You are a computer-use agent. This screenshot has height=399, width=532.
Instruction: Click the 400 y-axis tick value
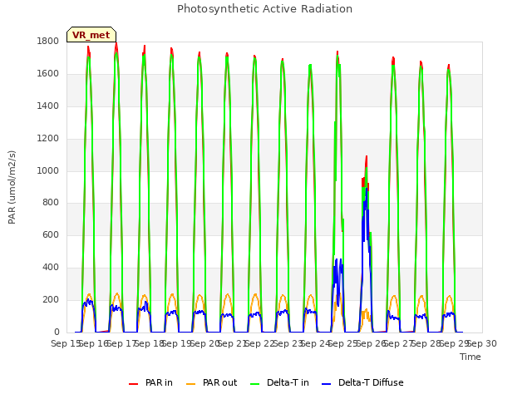pos(51,268)
